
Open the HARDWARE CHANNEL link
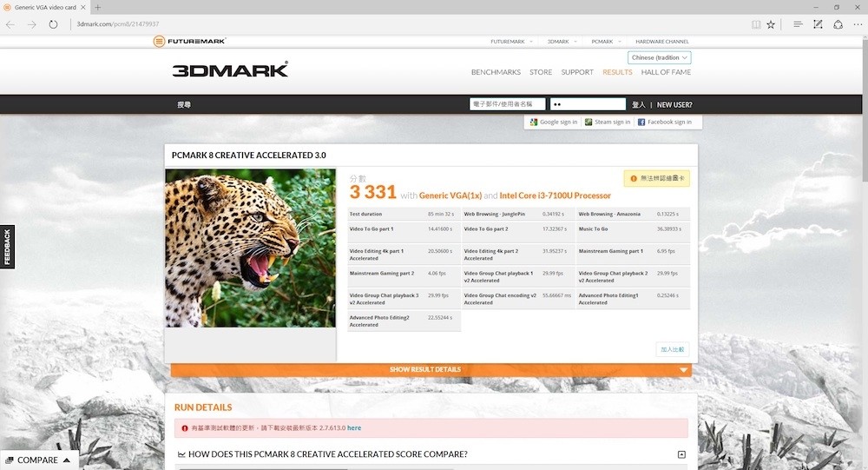(662, 42)
